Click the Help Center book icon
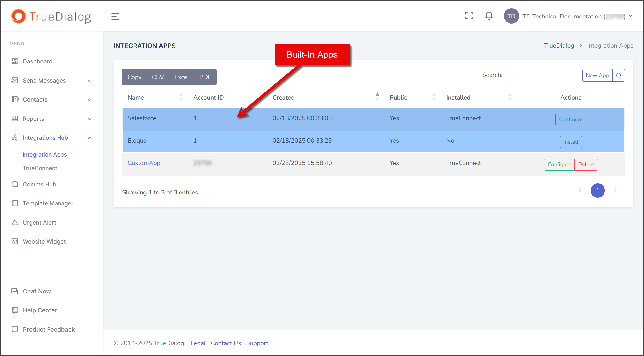The width and height of the screenshot is (644, 356). [x=15, y=310]
